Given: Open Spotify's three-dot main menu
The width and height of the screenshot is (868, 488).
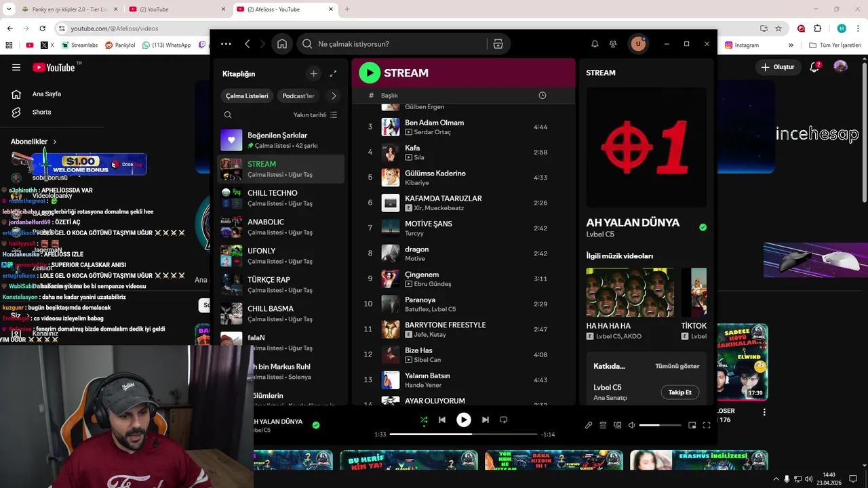Looking at the screenshot, I should pyautogui.click(x=226, y=44).
